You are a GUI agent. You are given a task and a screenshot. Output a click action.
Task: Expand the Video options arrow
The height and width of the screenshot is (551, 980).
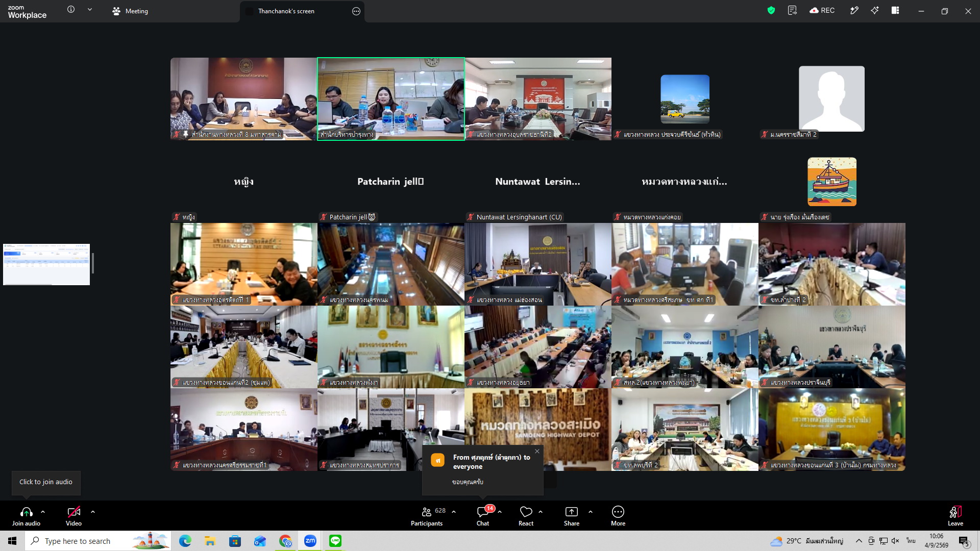93,512
